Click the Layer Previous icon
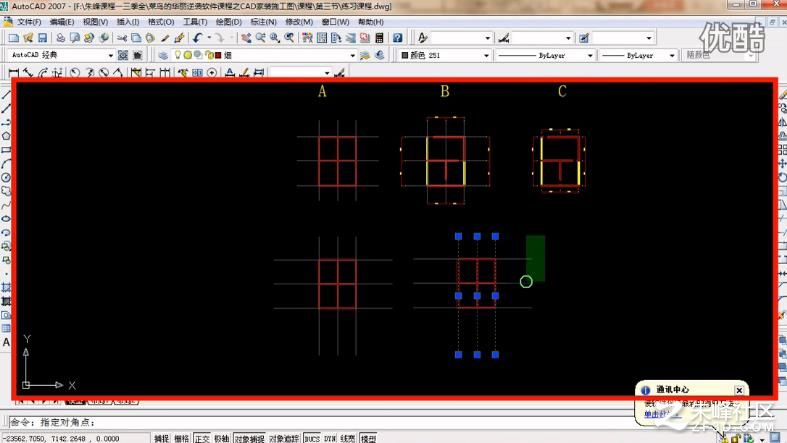The height and width of the screenshot is (443, 787). (x=379, y=55)
